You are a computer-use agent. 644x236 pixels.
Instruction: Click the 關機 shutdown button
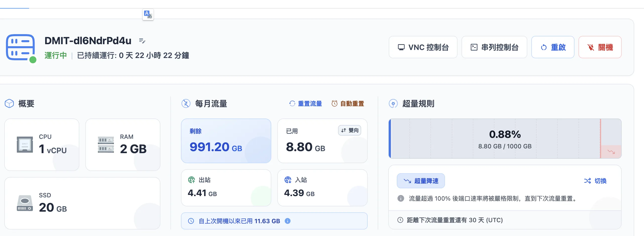[600, 47]
